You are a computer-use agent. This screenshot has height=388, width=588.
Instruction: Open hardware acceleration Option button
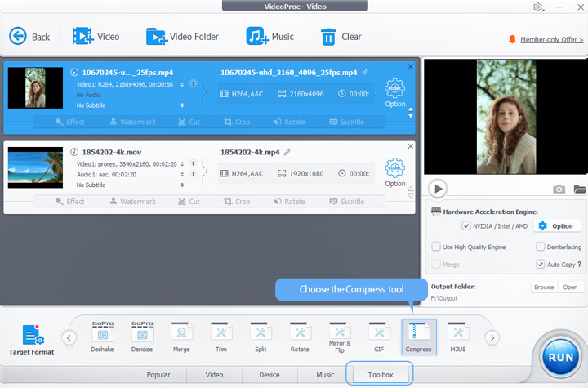click(x=557, y=226)
